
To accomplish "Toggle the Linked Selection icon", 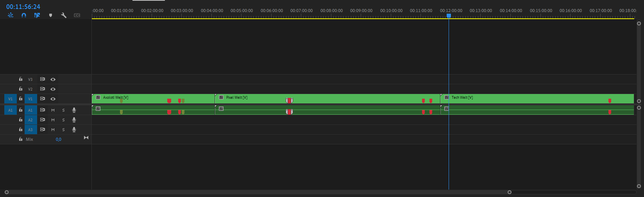I will click(x=36, y=16).
